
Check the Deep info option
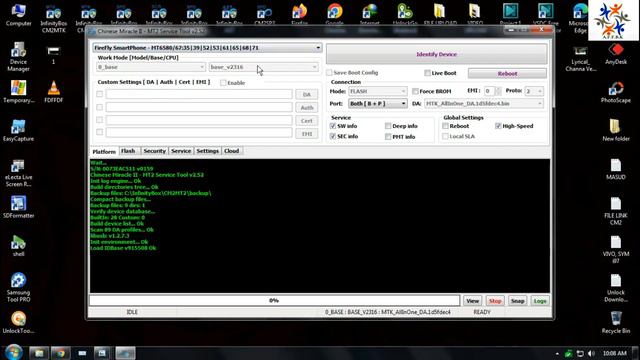388,126
